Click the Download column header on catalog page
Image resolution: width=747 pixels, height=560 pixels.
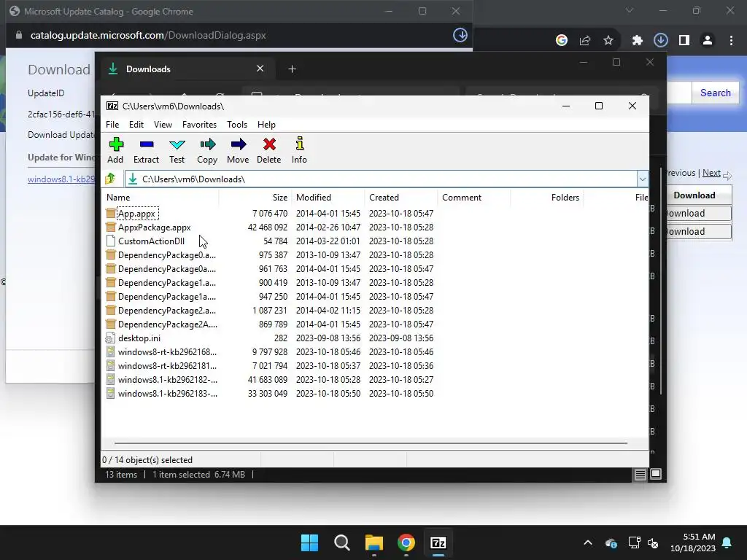(x=694, y=195)
